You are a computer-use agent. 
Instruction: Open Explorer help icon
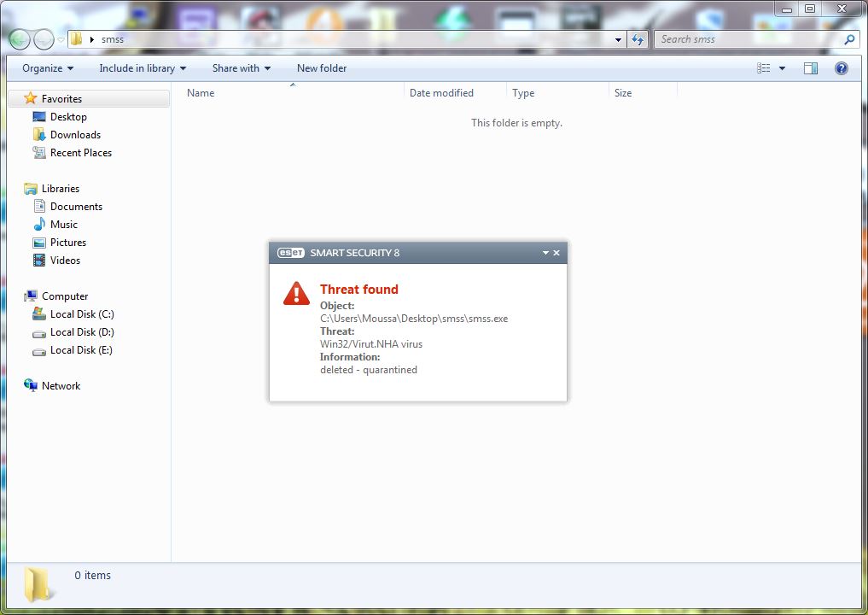point(841,68)
